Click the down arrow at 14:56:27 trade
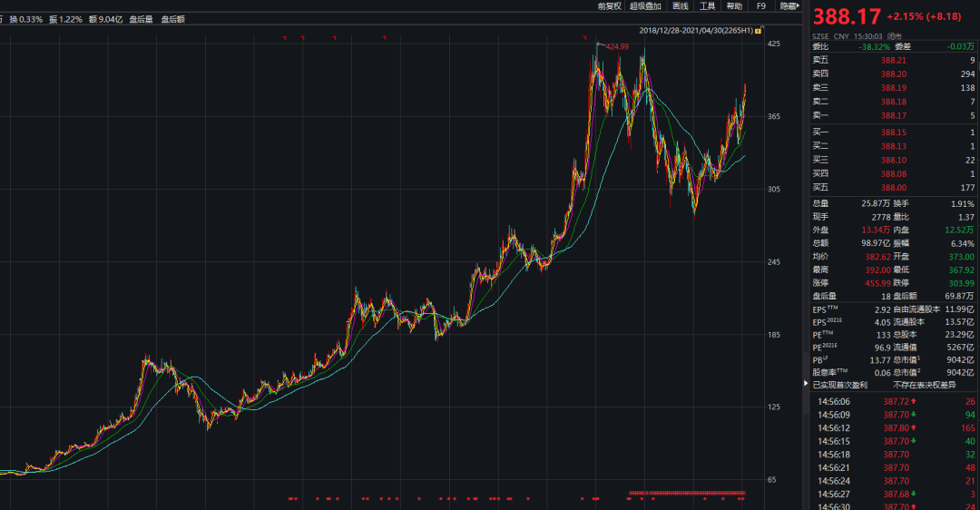980x510 pixels. tap(913, 494)
